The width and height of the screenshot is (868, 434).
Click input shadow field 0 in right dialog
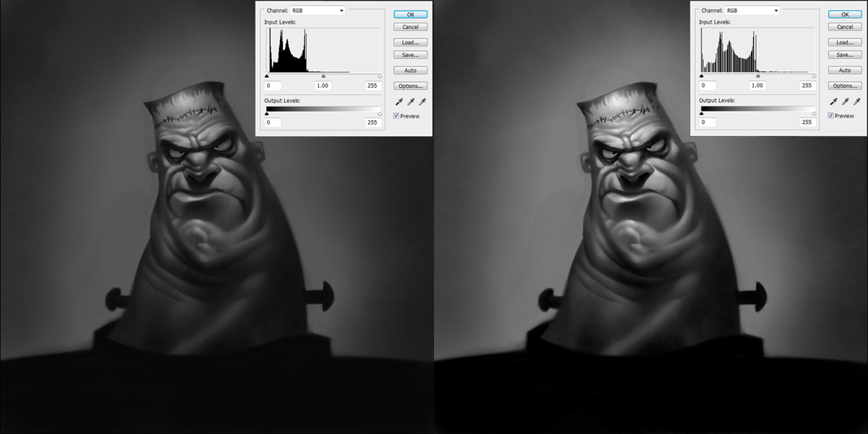(707, 85)
